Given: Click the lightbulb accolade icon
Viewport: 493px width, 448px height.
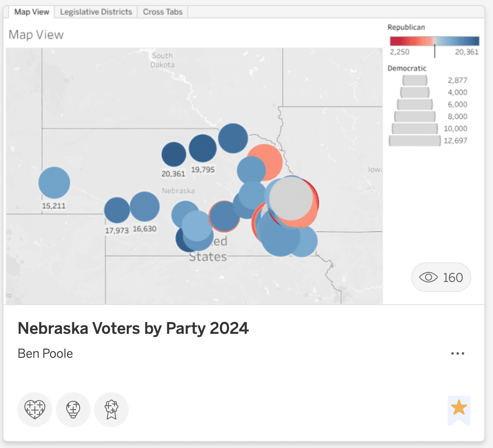Looking at the screenshot, I should (73, 409).
